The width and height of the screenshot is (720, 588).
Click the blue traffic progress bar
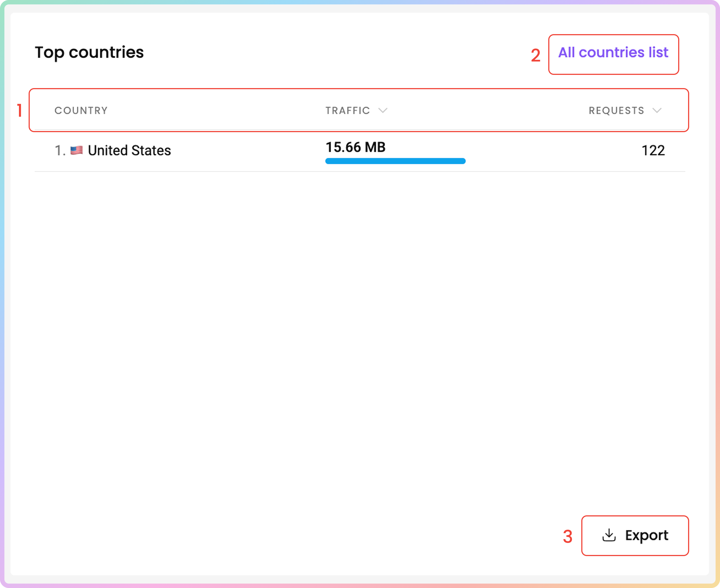[395, 161]
